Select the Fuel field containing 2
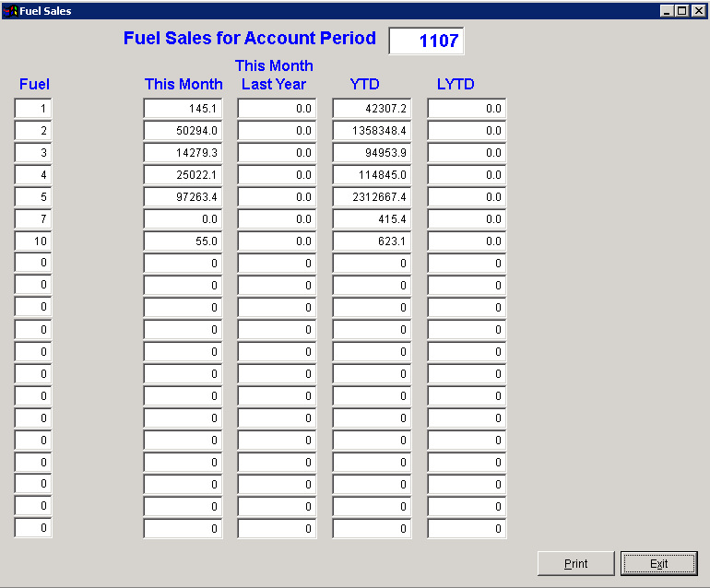Screen dimensions: 710x588 click(x=33, y=131)
